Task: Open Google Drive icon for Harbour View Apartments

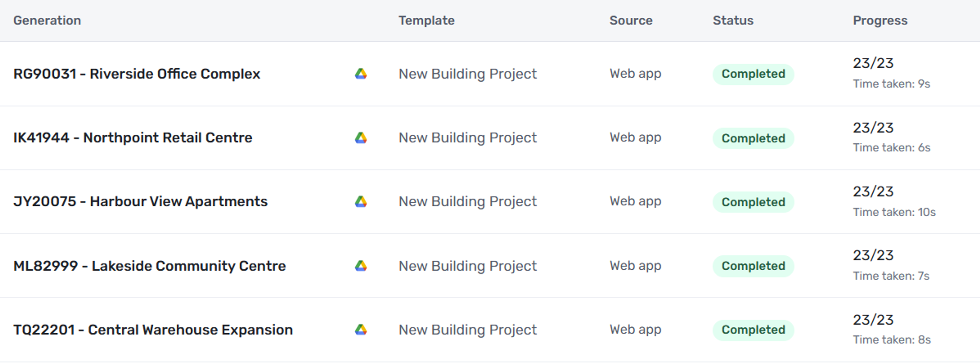Action: pyautogui.click(x=361, y=202)
